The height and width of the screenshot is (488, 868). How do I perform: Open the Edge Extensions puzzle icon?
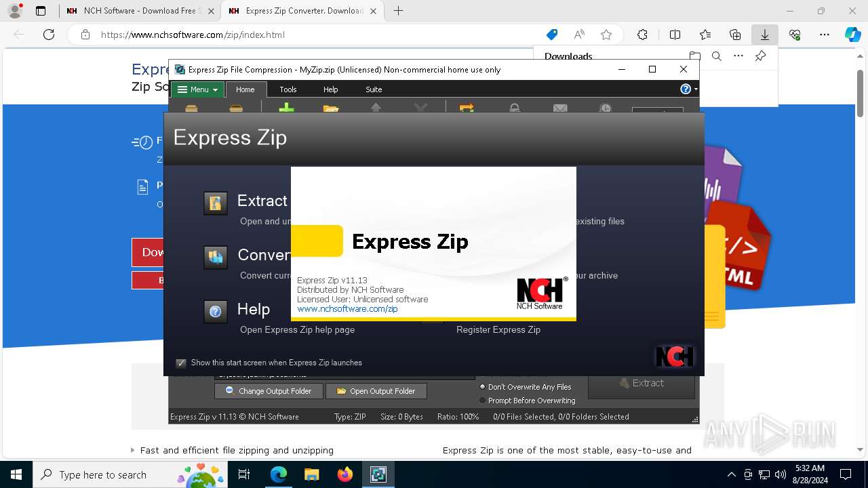pos(642,35)
